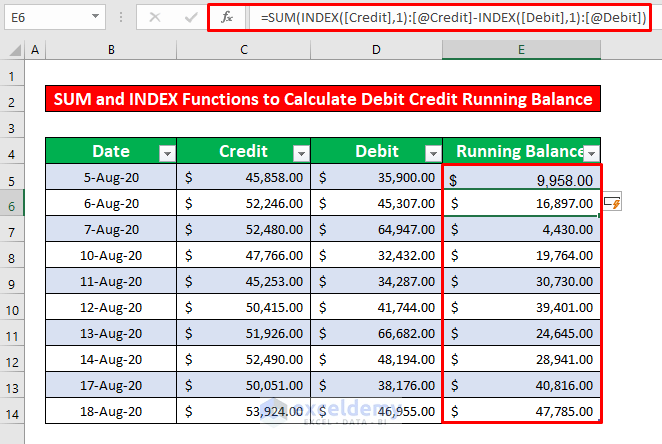Select the red title banner cell
662x444 pixels.
(x=323, y=99)
